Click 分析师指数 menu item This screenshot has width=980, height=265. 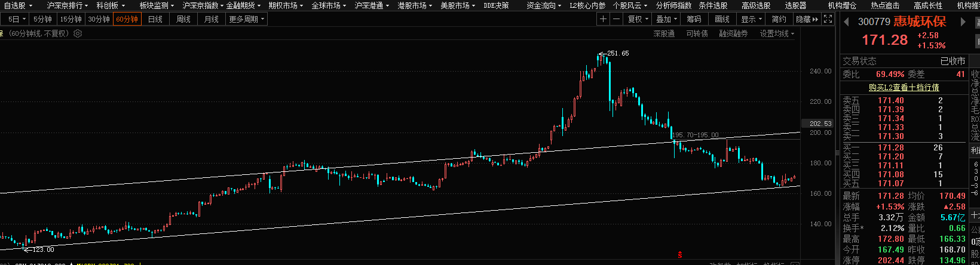click(673, 5)
